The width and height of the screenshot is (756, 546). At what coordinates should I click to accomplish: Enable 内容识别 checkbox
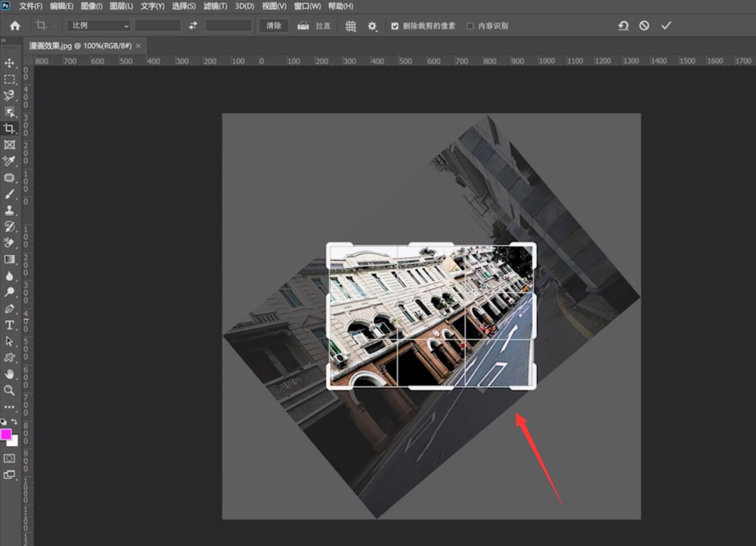tap(470, 26)
